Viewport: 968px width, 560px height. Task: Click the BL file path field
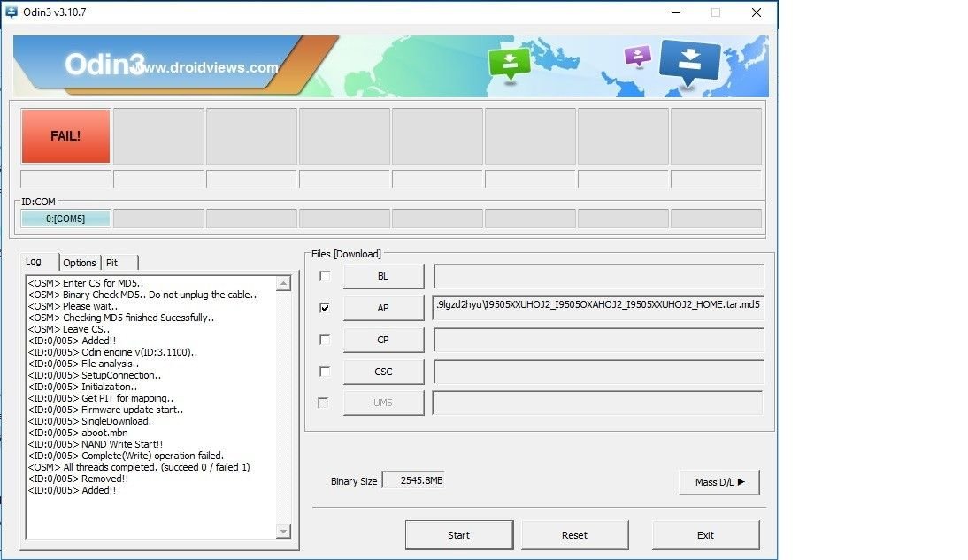pyautogui.click(x=599, y=276)
